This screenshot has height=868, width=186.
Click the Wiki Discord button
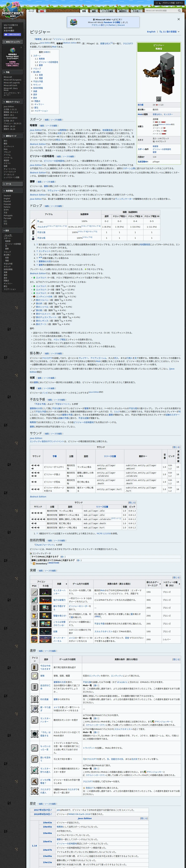12,34
